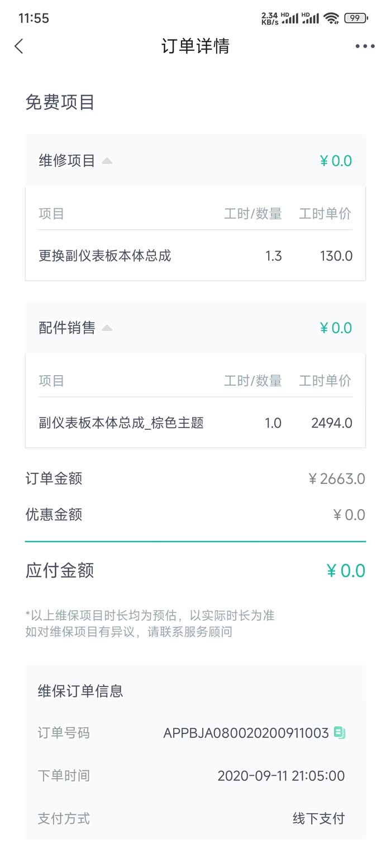Collapse the 维修项目 section arrow
391x868 pixels.
[107, 161]
